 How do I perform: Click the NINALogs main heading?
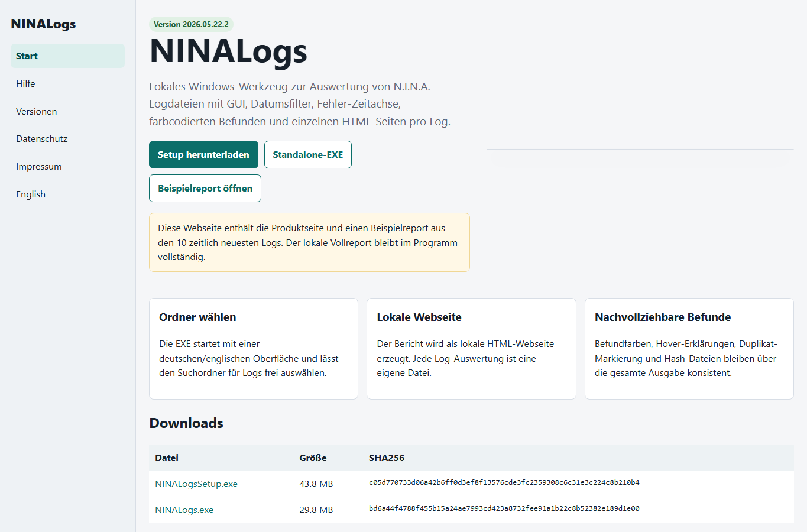[x=228, y=51]
